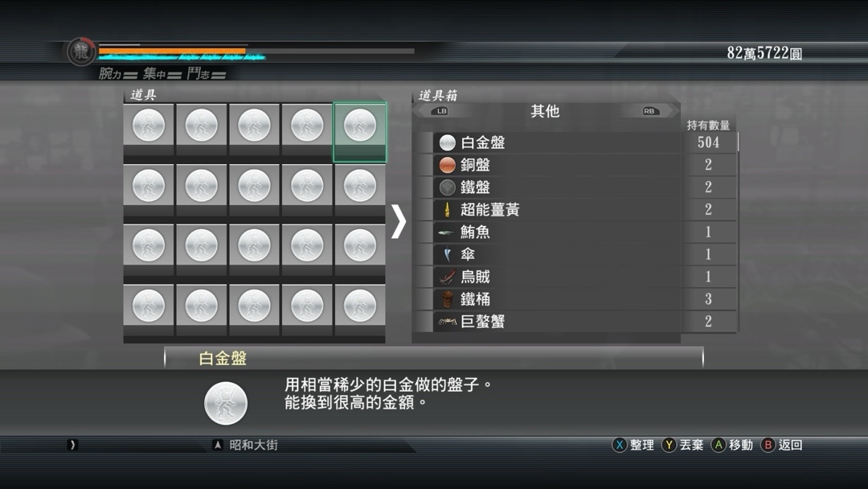Click the yellow 白金盤 description title
Screen dimensions: 868x489
223,358
